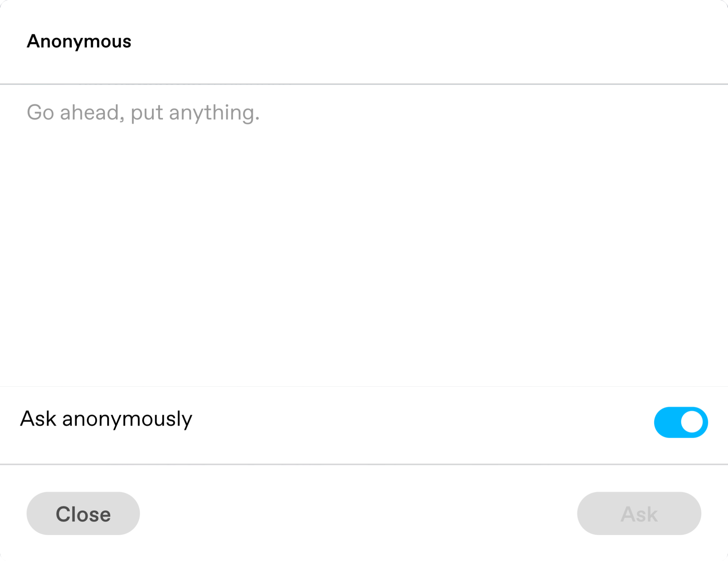The image size is (728, 561).
Task: Disable anonymous asking with the blue switch
Action: coord(681,422)
